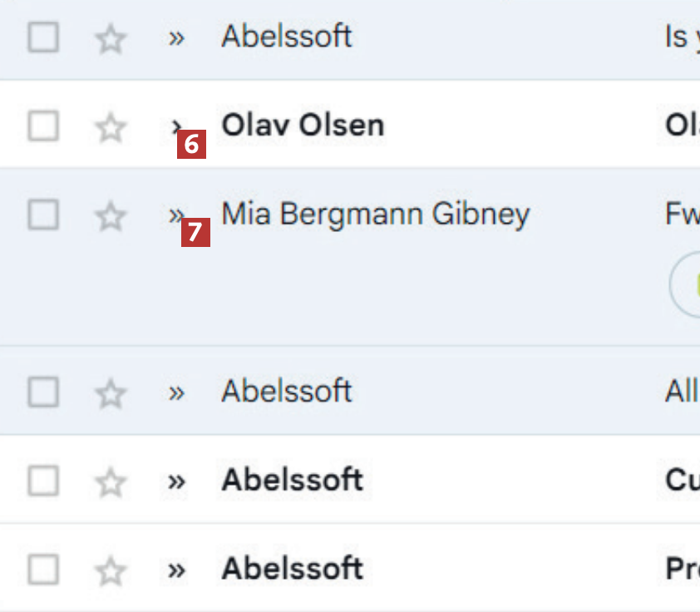Star the Abelssoft email beginning "Is y"
The height and width of the screenshot is (612, 700).
pyautogui.click(x=110, y=39)
